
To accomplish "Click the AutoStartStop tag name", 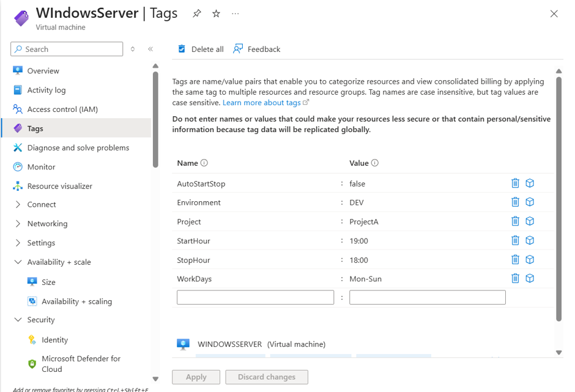I will 201,183.
